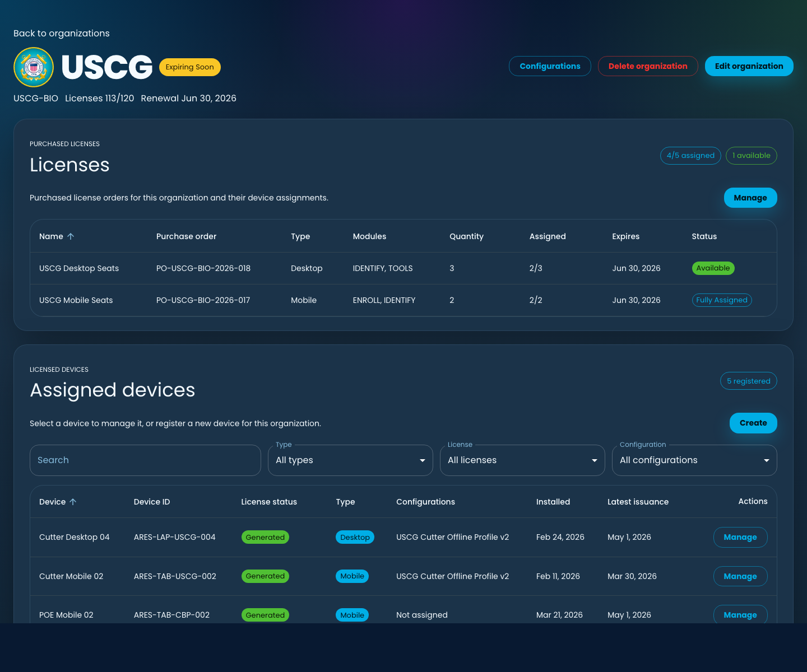Click Edit organization button

pos(749,66)
